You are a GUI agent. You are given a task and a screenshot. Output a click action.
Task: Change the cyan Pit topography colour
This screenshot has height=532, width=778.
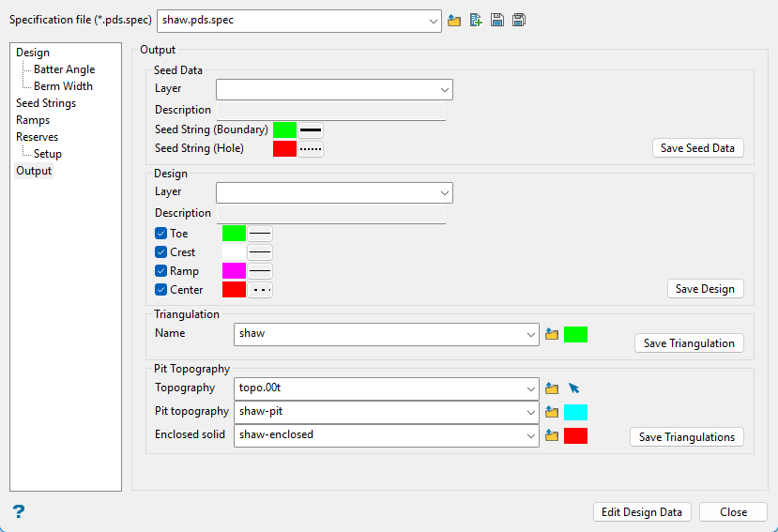[575, 412]
